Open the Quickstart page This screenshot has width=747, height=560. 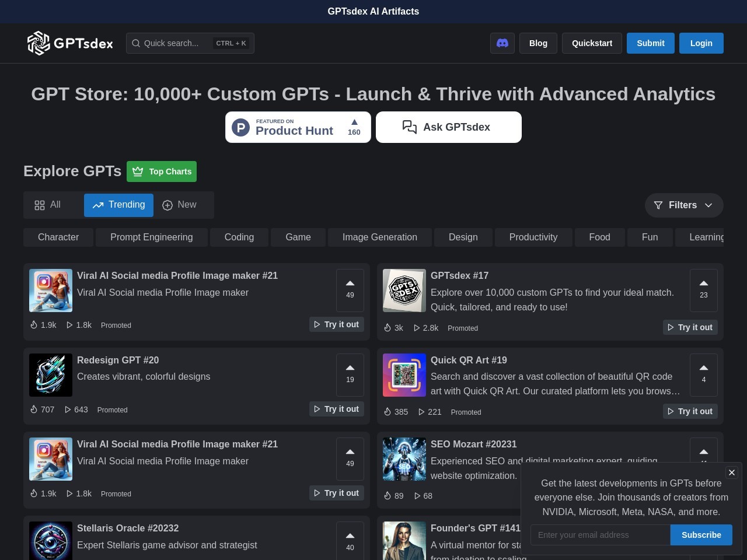[x=592, y=43]
